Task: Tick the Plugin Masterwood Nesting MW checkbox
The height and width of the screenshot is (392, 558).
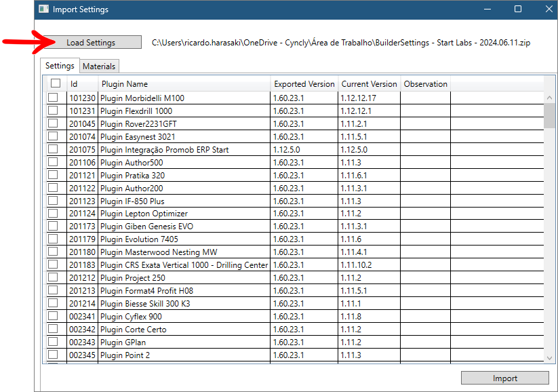Action: click(x=53, y=252)
